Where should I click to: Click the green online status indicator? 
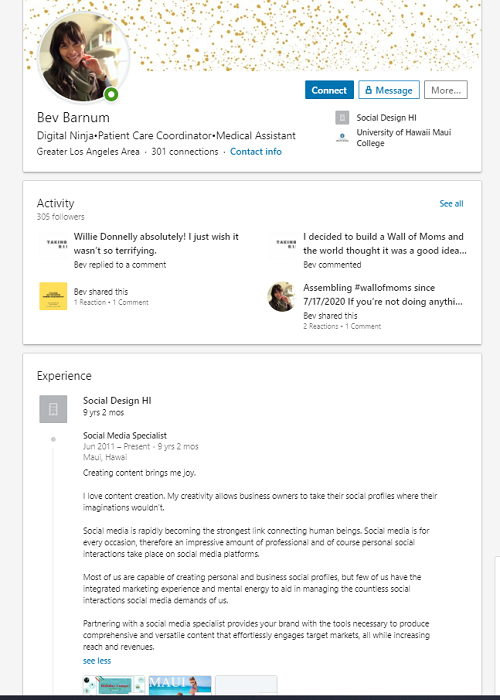(x=111, y=94)
